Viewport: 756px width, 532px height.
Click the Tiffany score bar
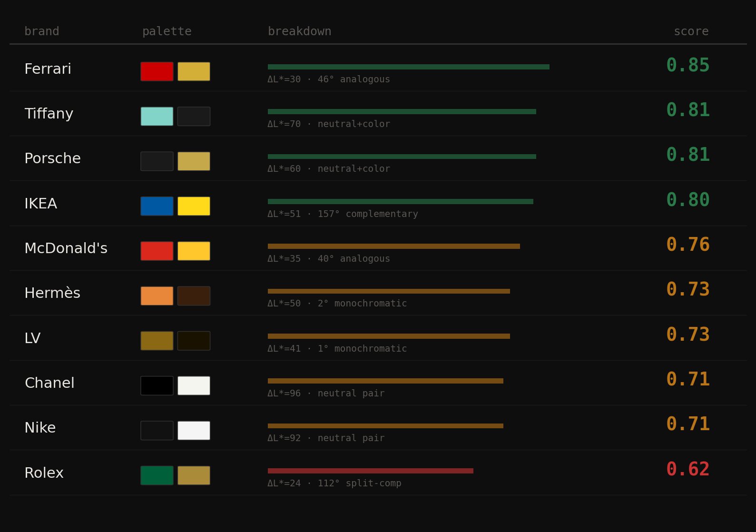[402, 112]
